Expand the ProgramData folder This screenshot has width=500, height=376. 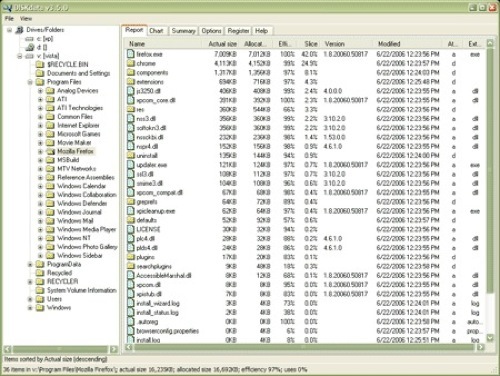(30, 264)
